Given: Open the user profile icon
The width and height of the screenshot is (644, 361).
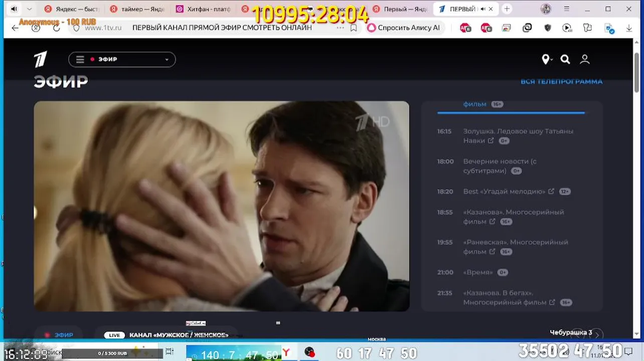Looking at the screenshot, I should (584, 60).
